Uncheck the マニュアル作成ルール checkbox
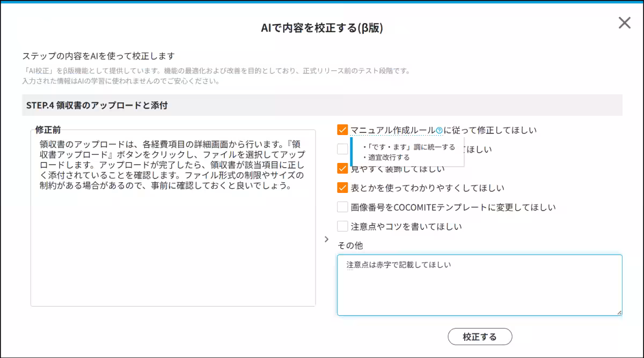 click(343, 130)
